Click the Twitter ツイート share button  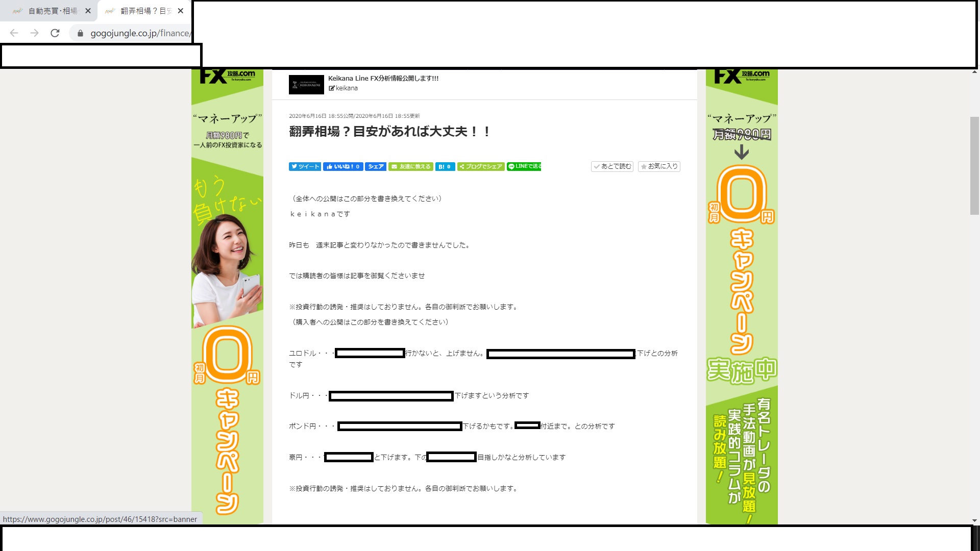pyautogui.click(x=305, y=166)
